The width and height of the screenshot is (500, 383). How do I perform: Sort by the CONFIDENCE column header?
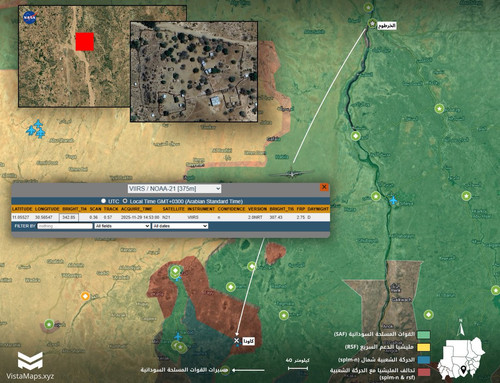[231, 209]
